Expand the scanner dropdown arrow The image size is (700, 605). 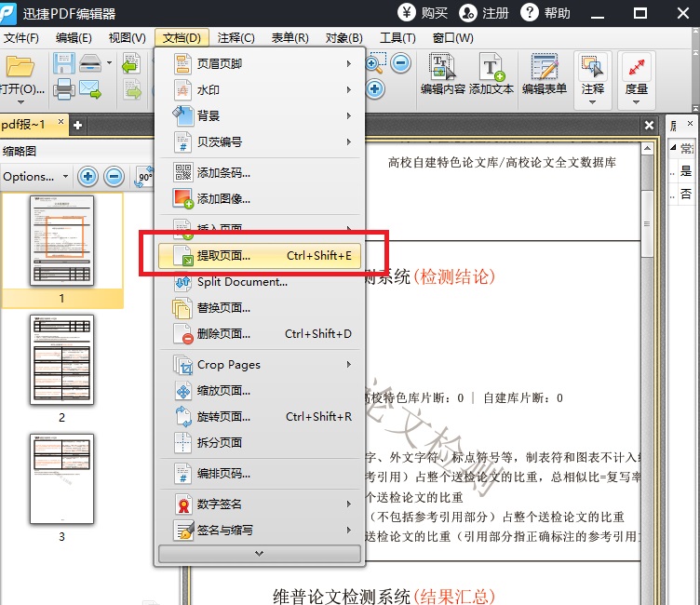(x=110, y=62)
